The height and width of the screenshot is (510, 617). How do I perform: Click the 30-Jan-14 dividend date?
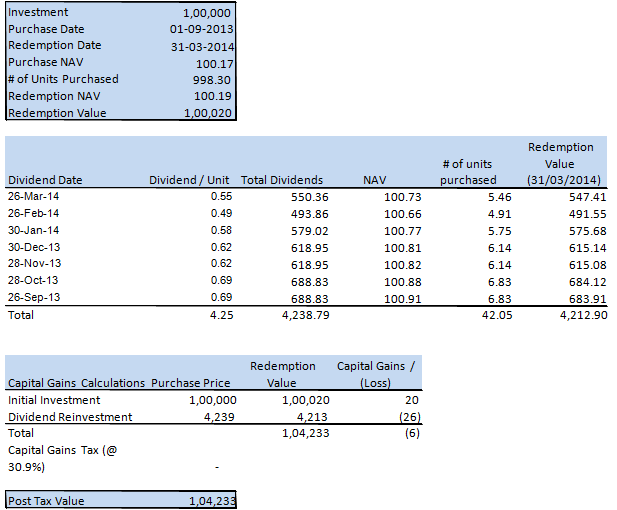[x=33, y=230]
